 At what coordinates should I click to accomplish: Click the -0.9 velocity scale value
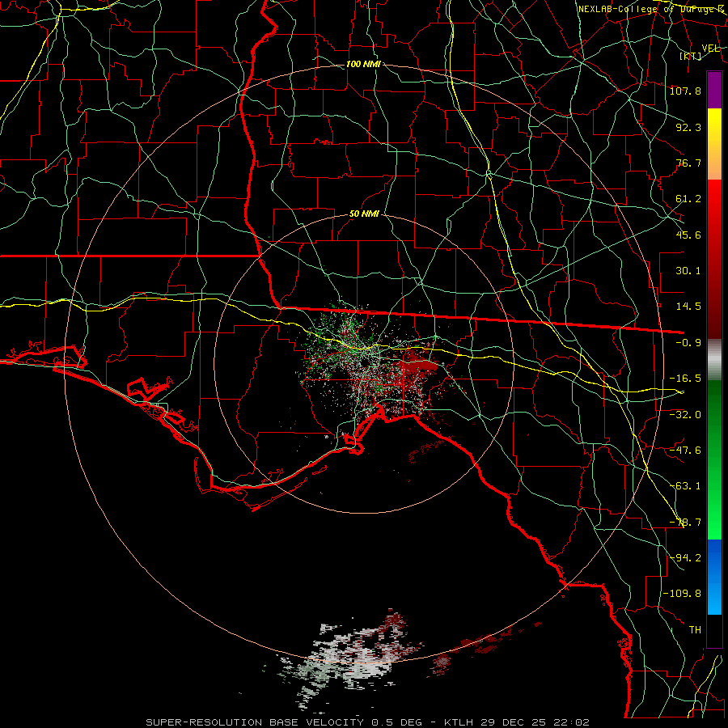(688, 343)
